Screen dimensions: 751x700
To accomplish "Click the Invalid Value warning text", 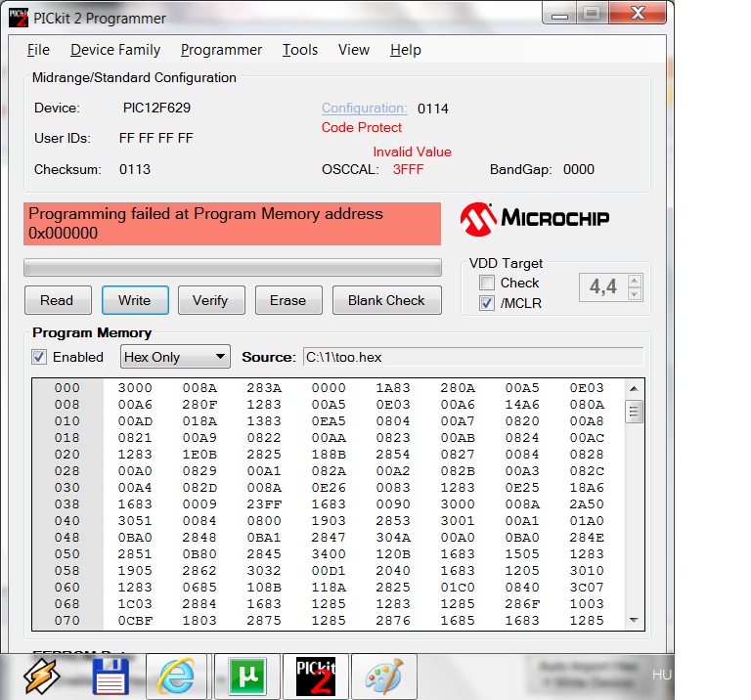I will [412, 152].
